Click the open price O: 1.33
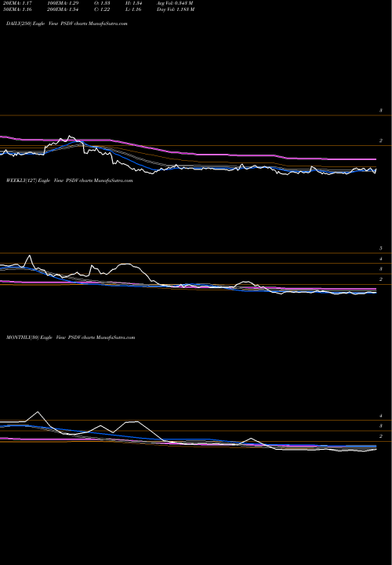The height and width of the screenshot is (565, 392). point(101,3)
